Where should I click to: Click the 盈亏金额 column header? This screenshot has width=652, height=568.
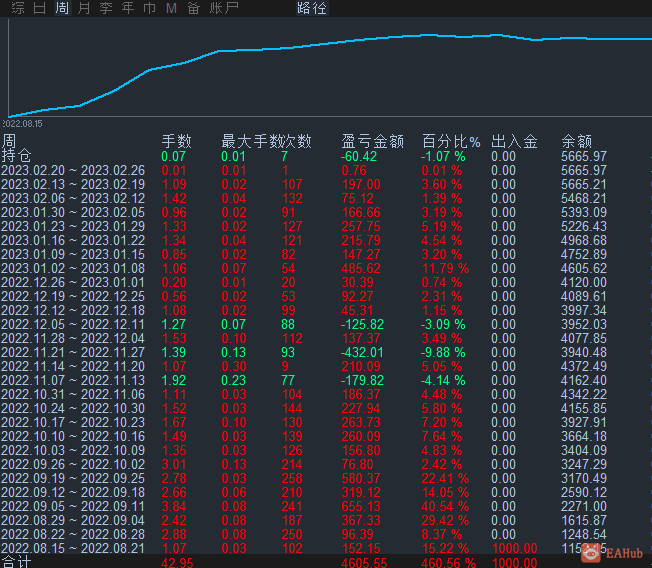(373, 141)
